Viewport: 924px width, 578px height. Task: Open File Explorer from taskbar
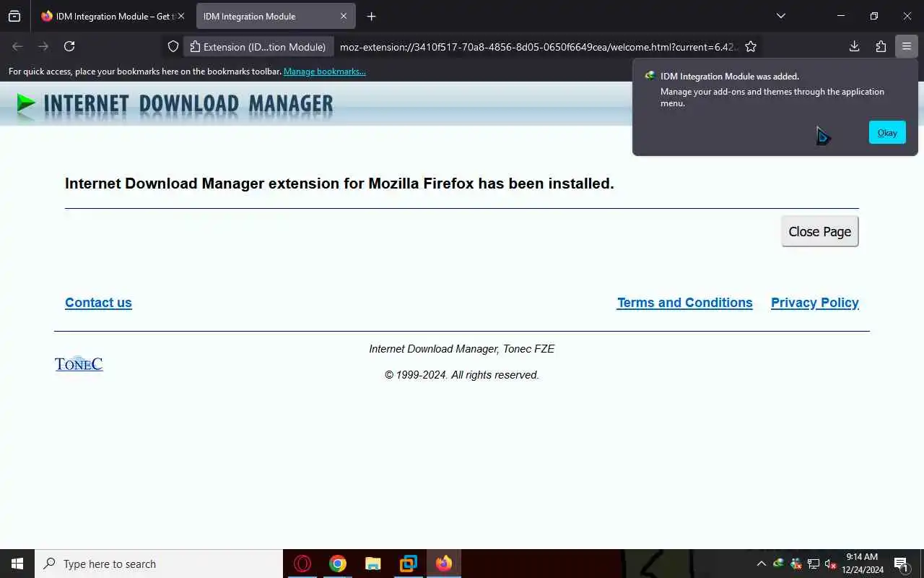(x=373, y=564)
